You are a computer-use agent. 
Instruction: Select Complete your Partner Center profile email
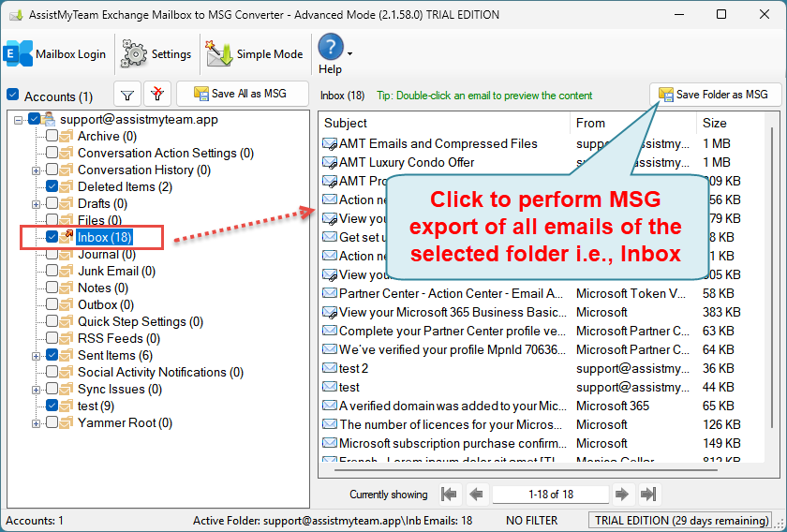(x=453, y=331)
